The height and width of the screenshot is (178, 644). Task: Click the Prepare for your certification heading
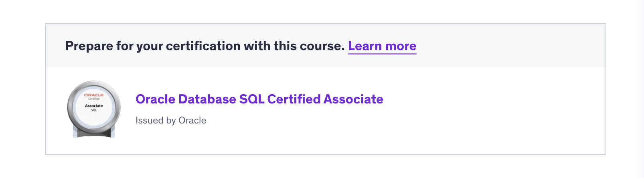pos(205,46)
